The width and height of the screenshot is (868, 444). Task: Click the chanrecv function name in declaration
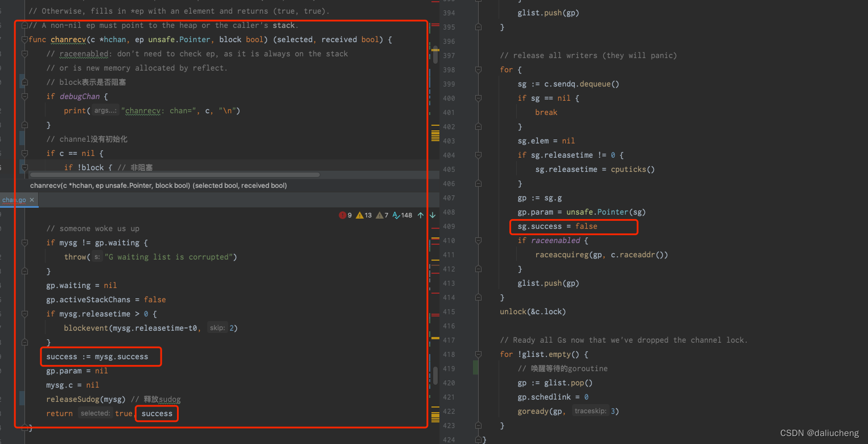(x=68, y=39)
